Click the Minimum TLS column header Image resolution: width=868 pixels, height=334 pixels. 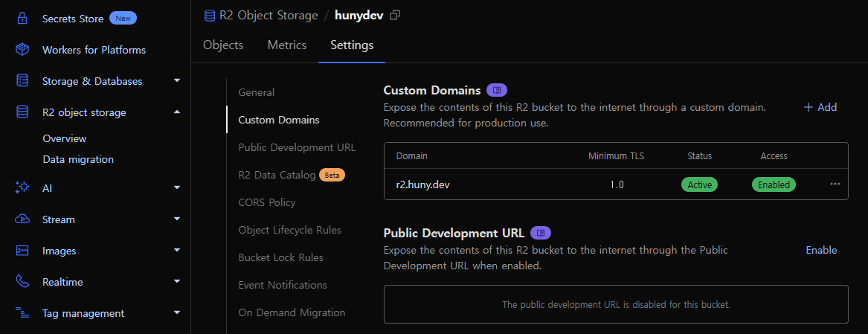point(616,156)
